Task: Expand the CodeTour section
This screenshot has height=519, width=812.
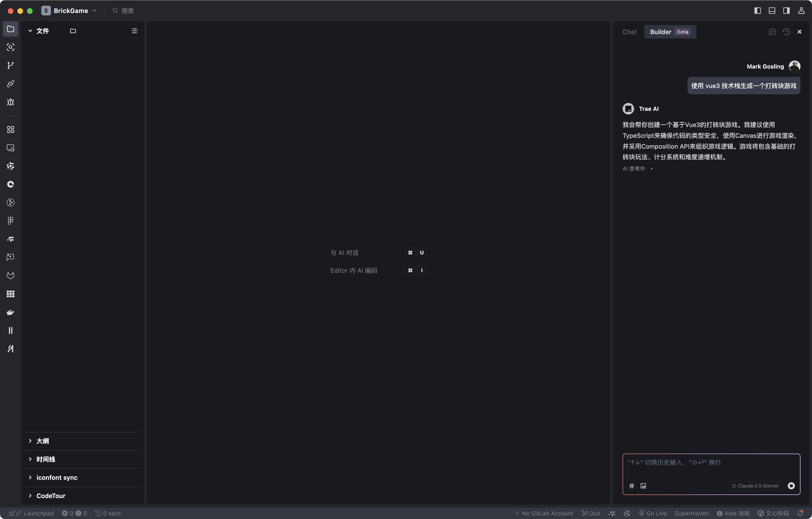Action: (50, 496)
